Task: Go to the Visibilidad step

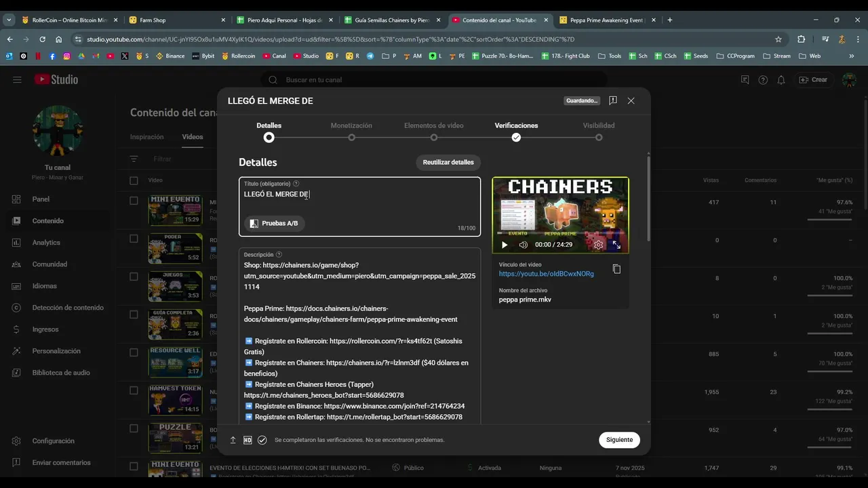Action: tap(599, 131)
